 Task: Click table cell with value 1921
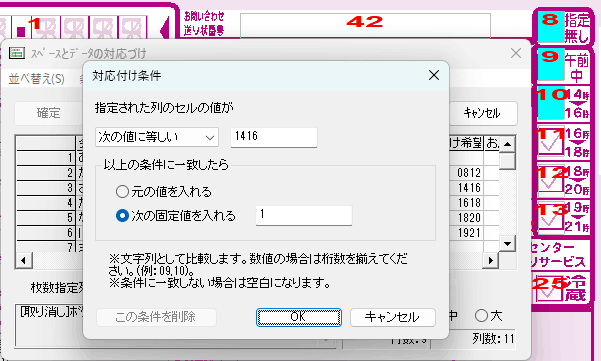tap(466, 233)
